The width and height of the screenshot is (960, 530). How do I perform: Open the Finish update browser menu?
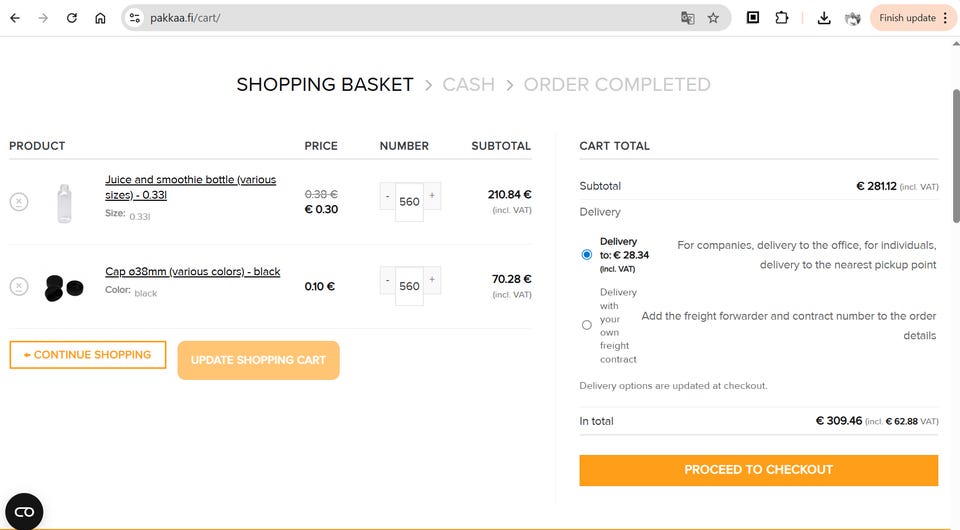(914, 18)
